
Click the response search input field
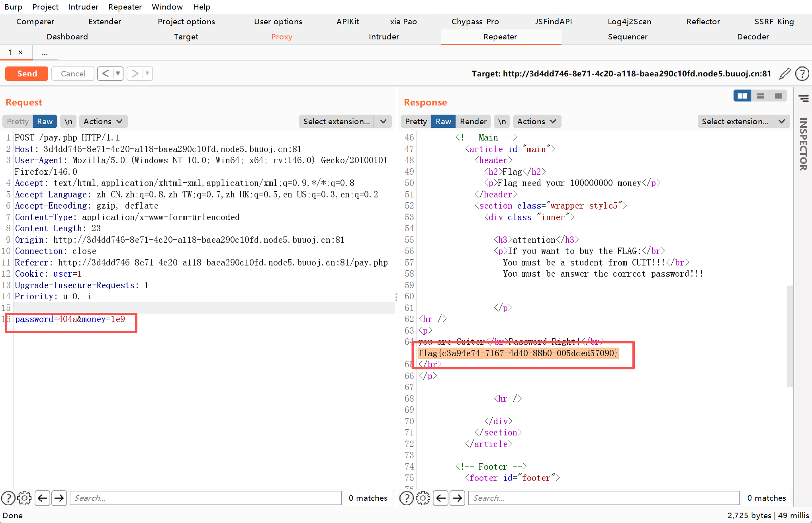pyautogui.click(x=603, y=498)
